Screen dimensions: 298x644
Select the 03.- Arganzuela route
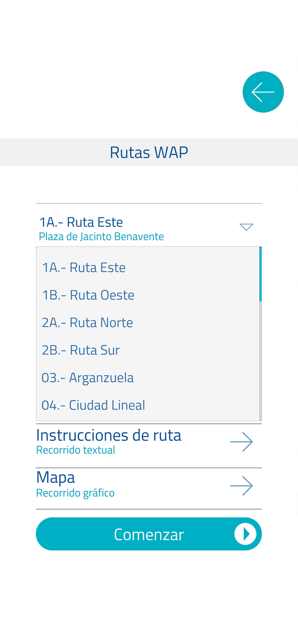click(87, 377)
